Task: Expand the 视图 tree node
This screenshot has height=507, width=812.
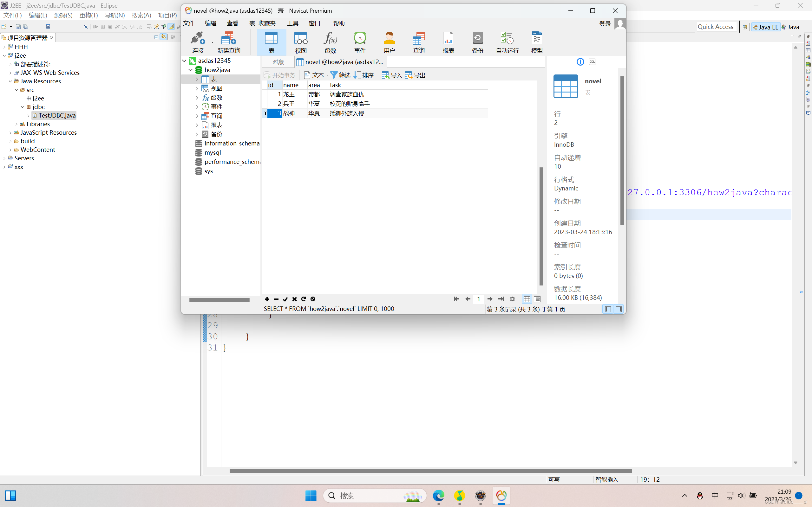Action: pos(197,88)
